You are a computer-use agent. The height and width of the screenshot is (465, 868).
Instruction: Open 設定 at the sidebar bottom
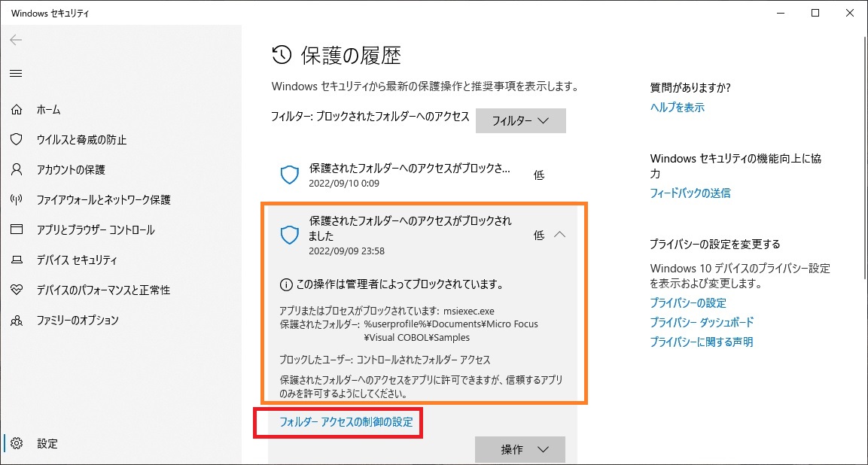[x=47, y=443]
